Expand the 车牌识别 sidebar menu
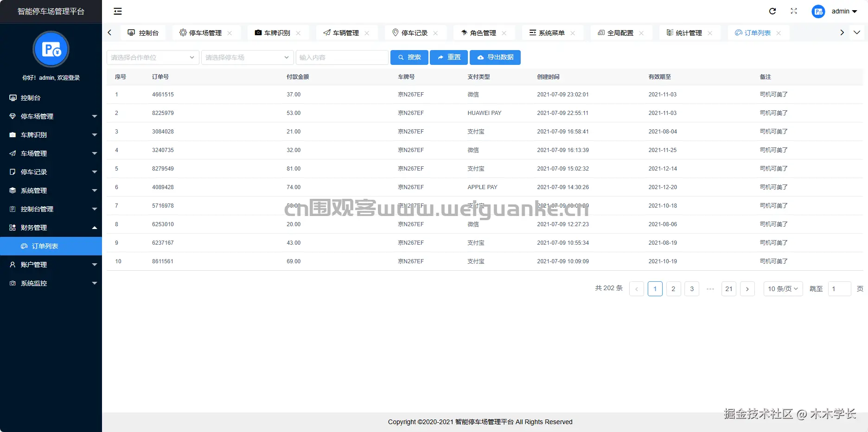 point(51,135)
